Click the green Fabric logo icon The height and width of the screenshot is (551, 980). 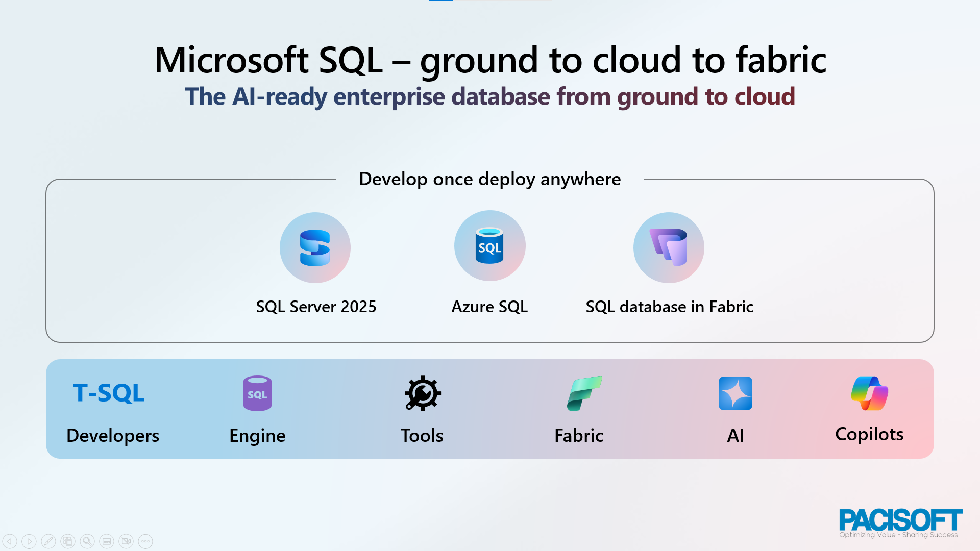[584, 393]
